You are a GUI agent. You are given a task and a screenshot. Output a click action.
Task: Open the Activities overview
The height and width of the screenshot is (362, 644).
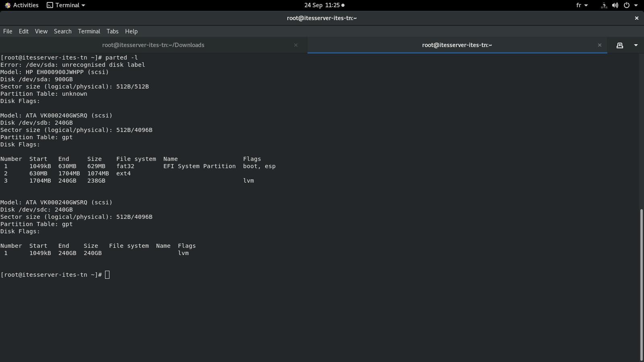22,5
